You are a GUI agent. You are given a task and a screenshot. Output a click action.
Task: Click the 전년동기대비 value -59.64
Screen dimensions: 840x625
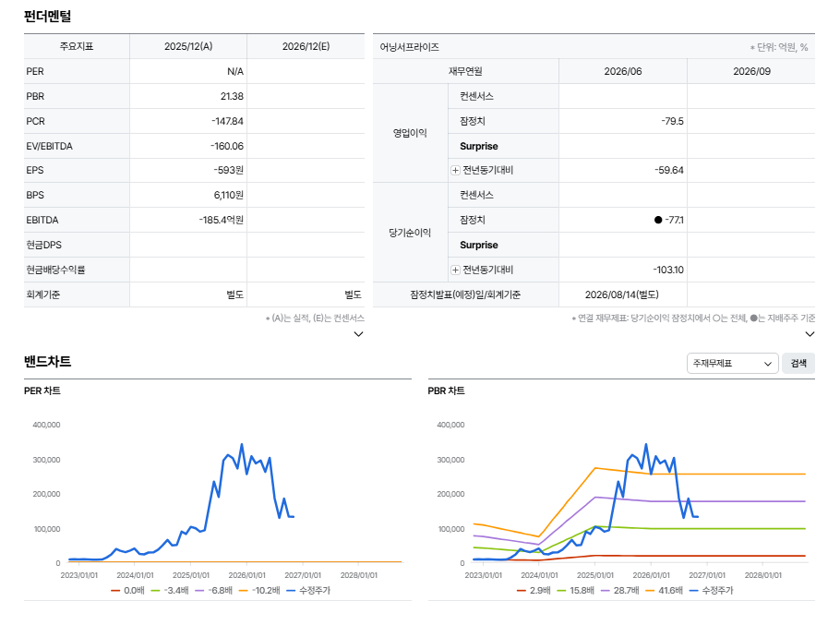point(669,170)
